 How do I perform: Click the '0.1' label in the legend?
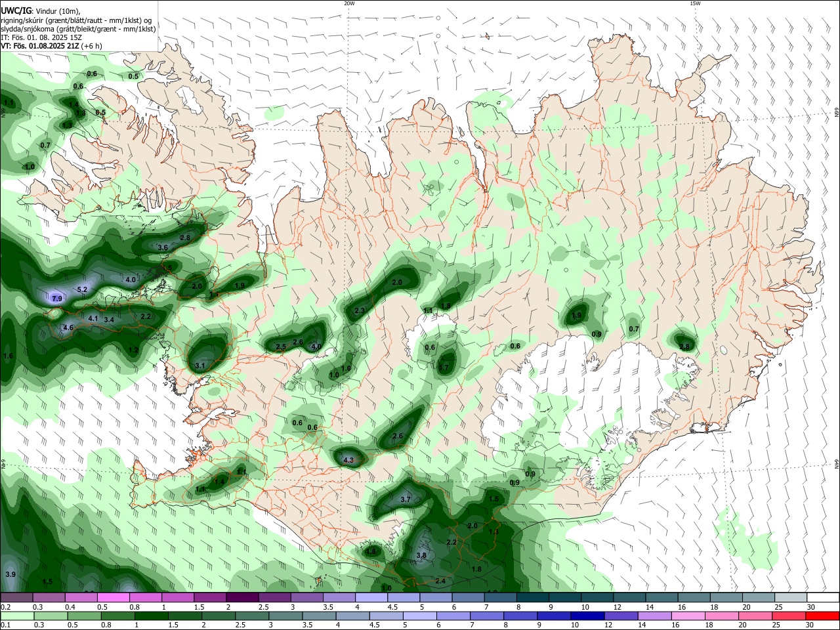[5, 625]
